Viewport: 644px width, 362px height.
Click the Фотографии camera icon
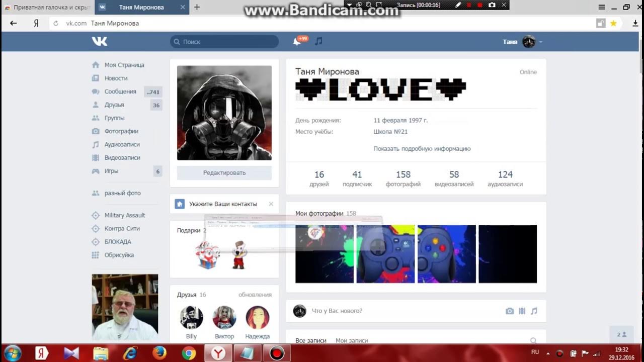coord(96,131)
